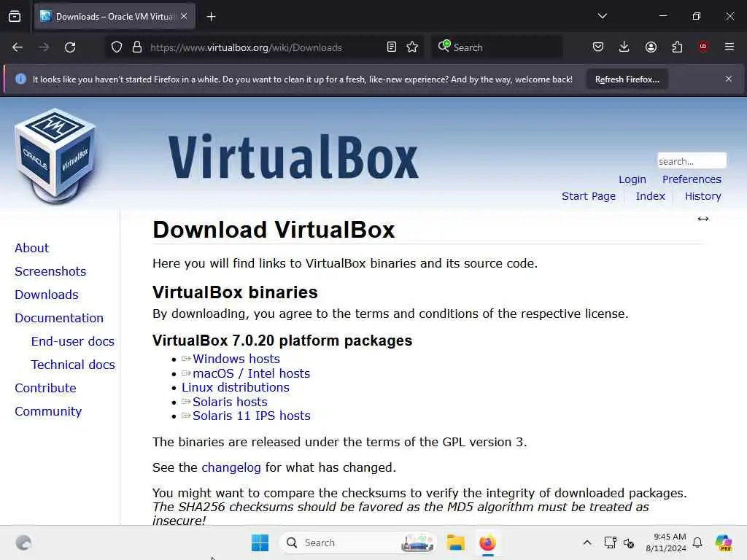The image size is (747, 560).
Task: Open the Firefox downloads panel icon
Action: pyautogui.click(x=624, y=47)
